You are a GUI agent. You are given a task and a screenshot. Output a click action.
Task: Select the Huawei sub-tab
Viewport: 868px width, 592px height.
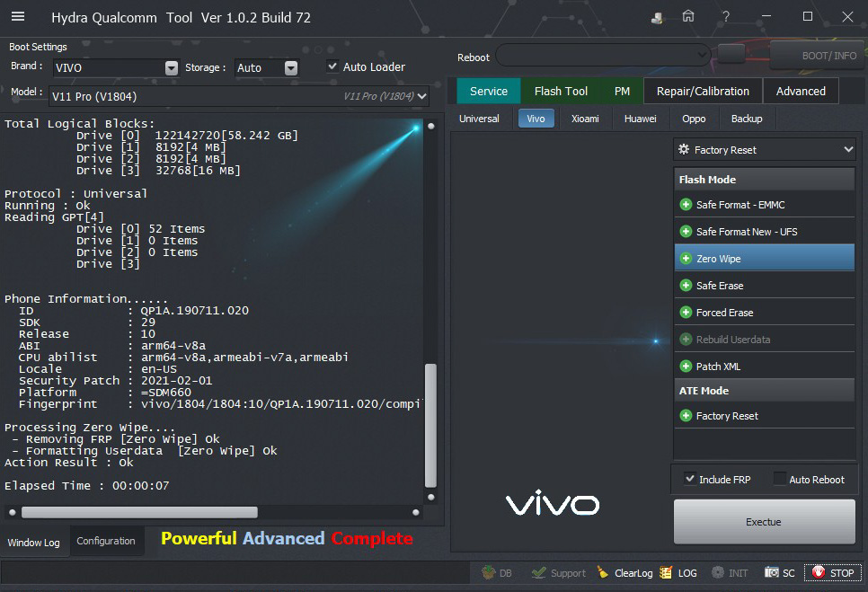[640, 119]
